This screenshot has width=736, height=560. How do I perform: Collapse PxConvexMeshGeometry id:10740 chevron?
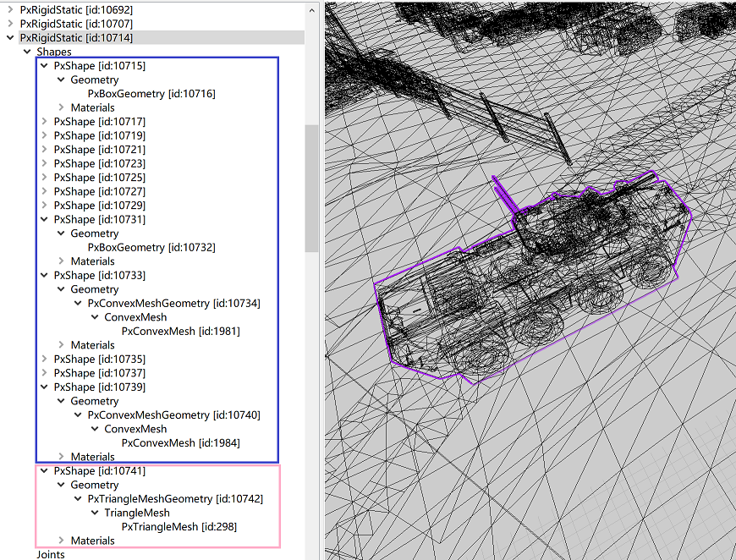point(78,415)
